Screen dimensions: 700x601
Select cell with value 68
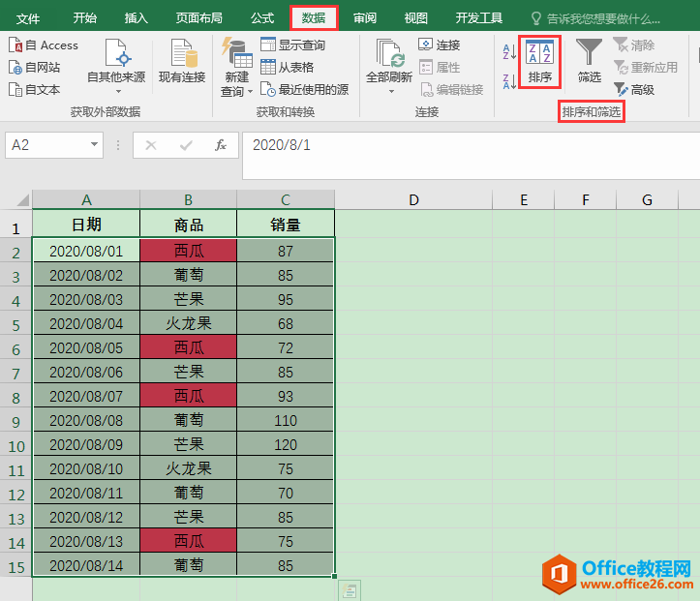tap(286, 323)
